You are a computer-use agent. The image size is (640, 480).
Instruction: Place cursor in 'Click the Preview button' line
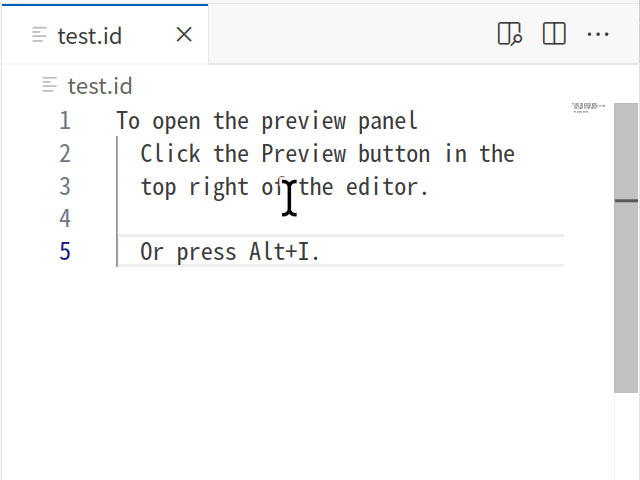(x=327, y=154)
